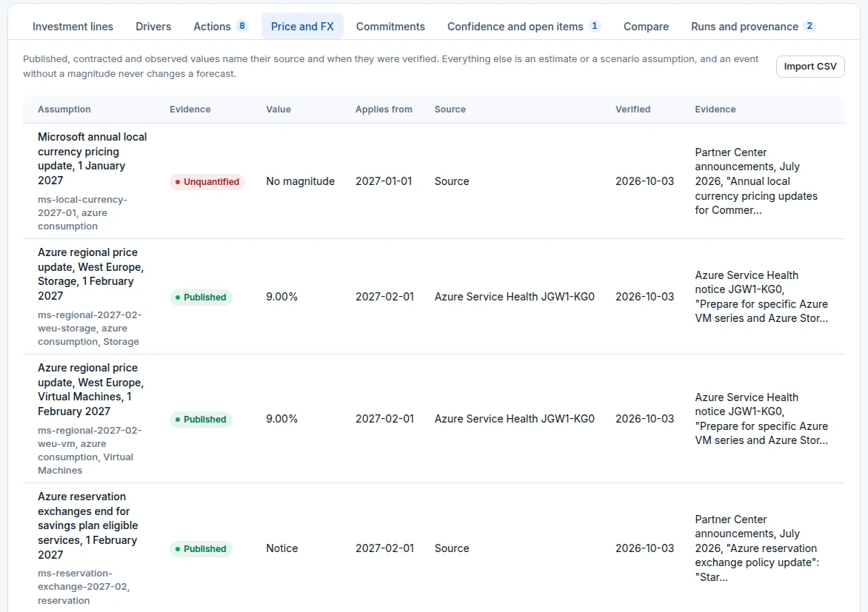
Task: Click the 2 badge on Runs and provenance
Action: 809,26
